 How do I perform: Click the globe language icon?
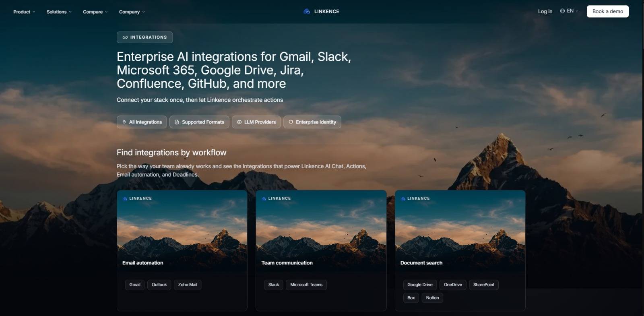[x=562, y=11]
